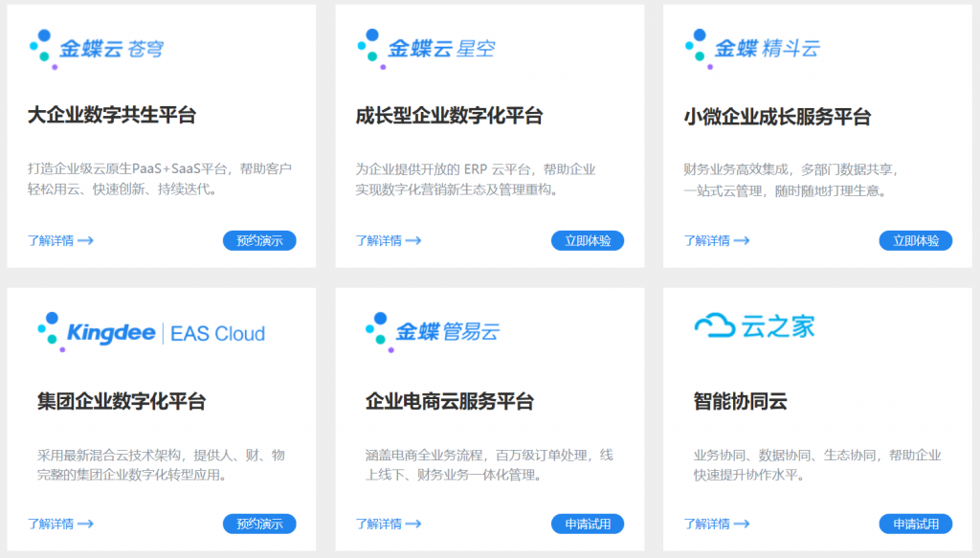Click 申请试用 button for 金蝶管易云
The width and height of the screenshot is (980, 558).
coord(588,524)
